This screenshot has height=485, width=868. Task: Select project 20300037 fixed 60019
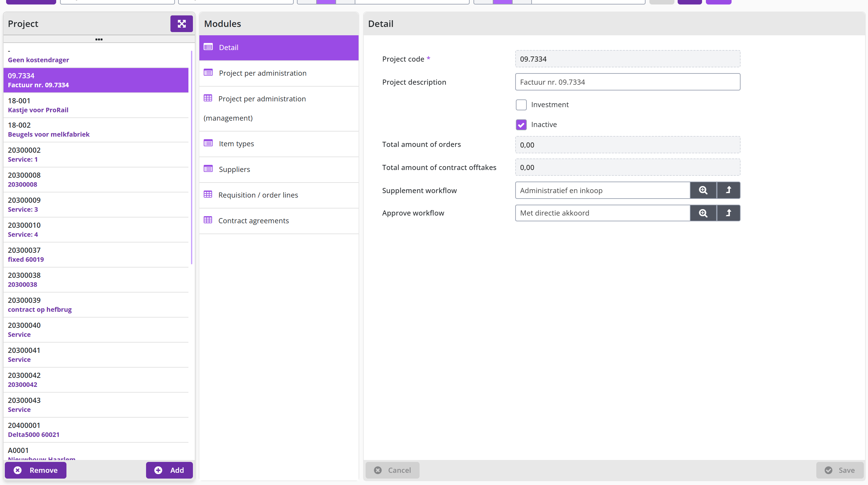coord(96,255)
